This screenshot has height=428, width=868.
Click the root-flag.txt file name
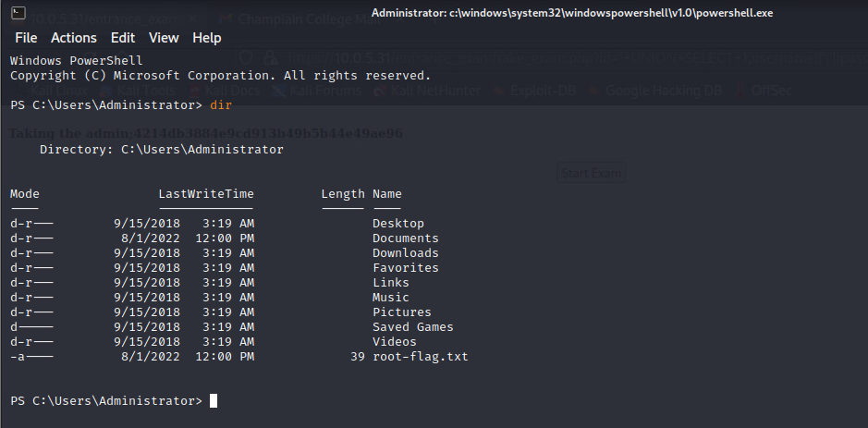point(420,357)
